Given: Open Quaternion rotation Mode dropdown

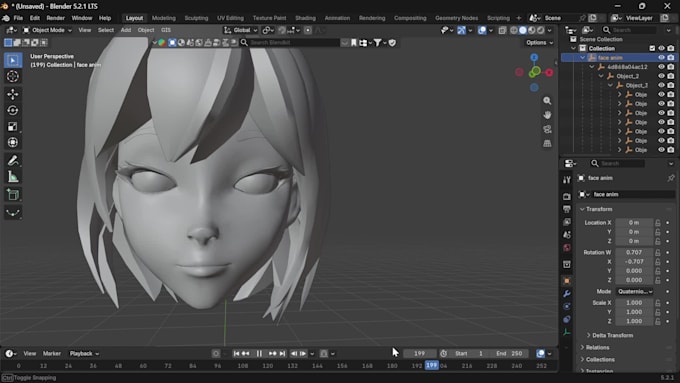Looking at the screenshot, I should pyautogui.click(x=635, y=291).
